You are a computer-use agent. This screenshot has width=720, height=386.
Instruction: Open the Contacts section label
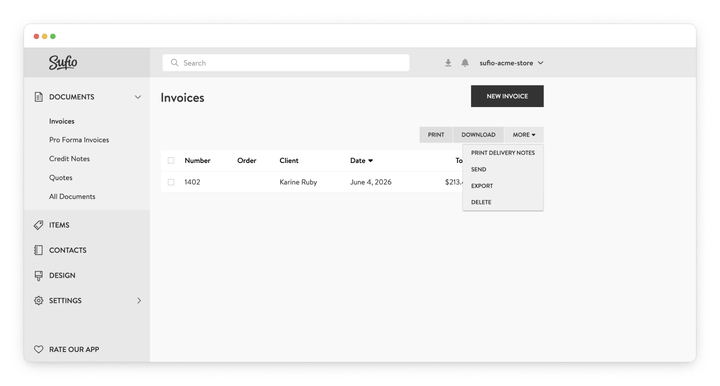click(68, 250)
